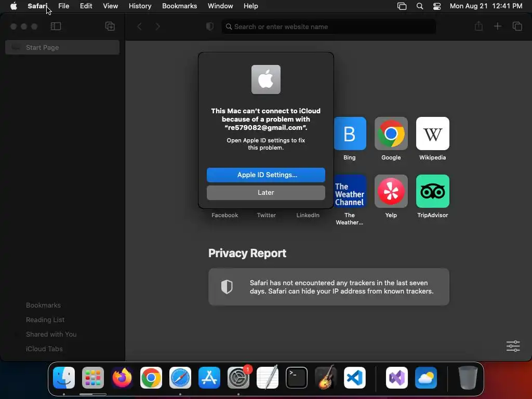This screenshot has height=399, width=532.
Task: Open the Apple menu
Action: [x=14, y=6]
